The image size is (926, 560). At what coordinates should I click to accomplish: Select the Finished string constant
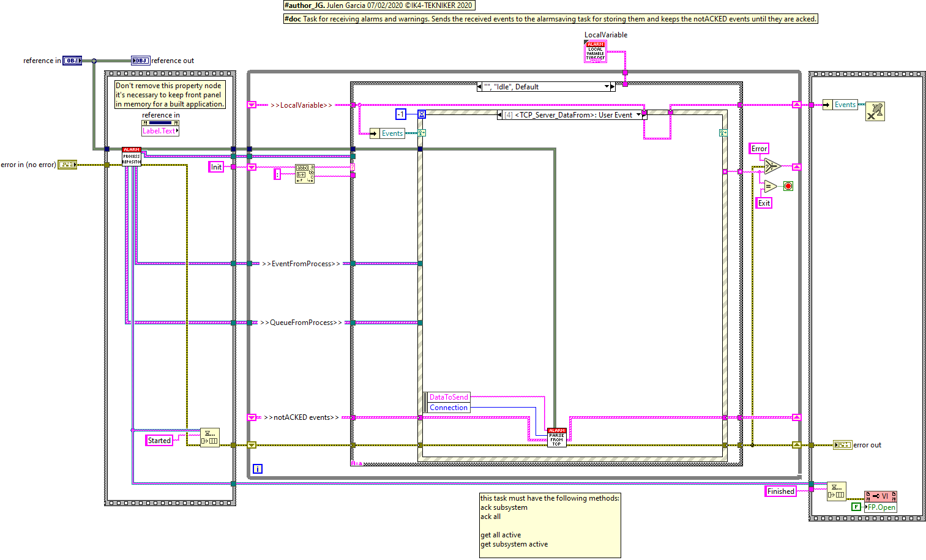tap(781, 491)
